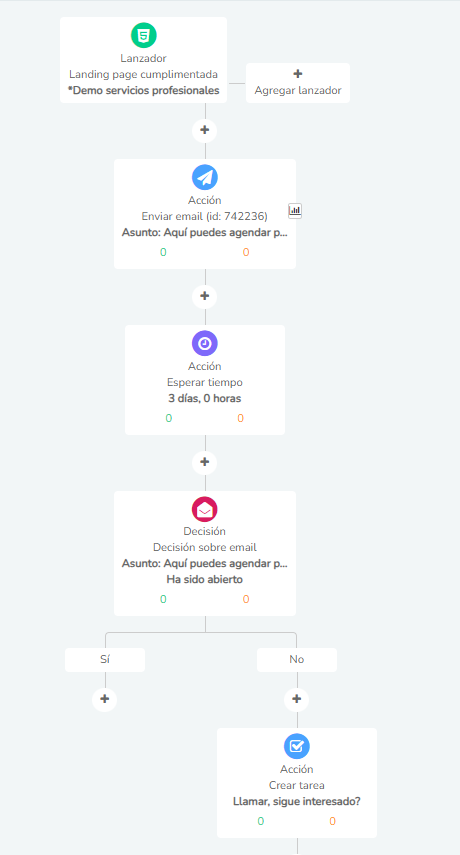This screenshot has height=855, width=460.
Task: Open the email statistics chart icon
Action: tap(295, 211)
